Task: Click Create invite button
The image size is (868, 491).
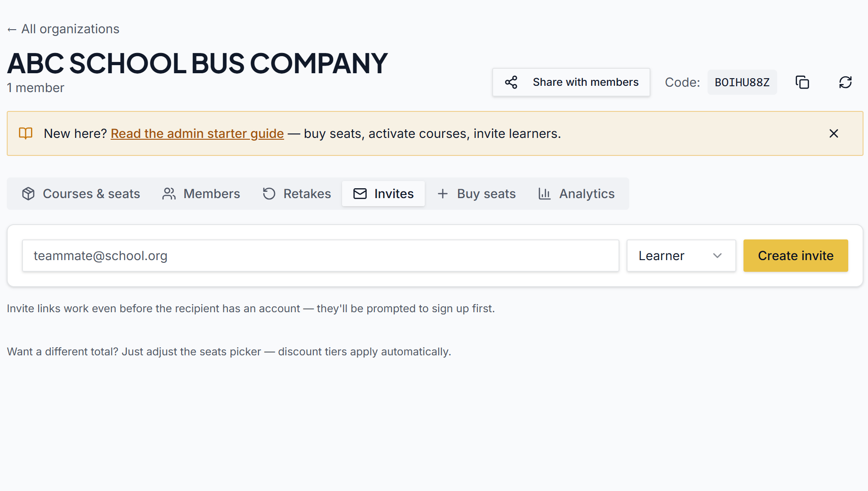Action: [796, 256]
